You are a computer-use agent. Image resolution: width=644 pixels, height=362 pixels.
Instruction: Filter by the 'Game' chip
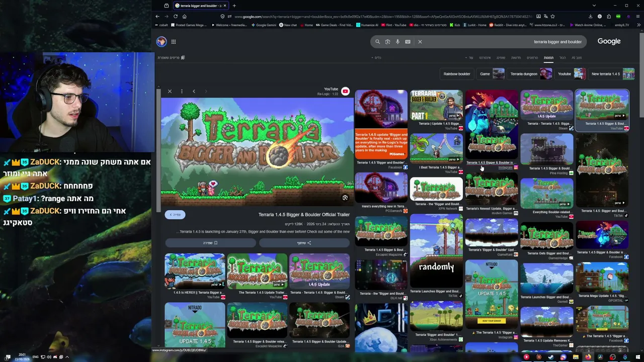491,74
